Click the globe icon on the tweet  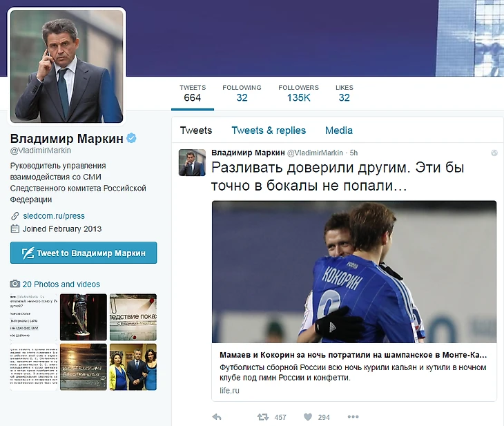coord(494,153)
